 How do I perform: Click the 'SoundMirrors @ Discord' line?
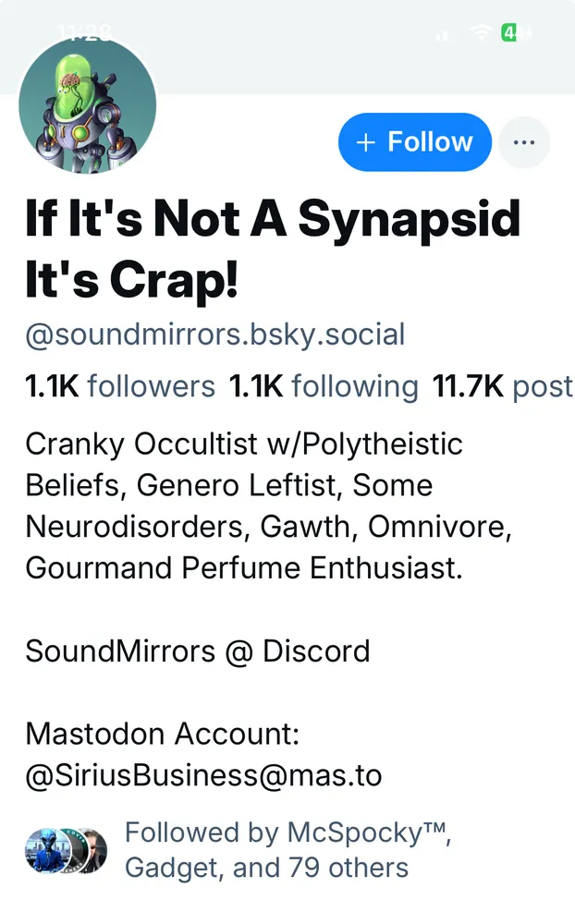[197, 650]
